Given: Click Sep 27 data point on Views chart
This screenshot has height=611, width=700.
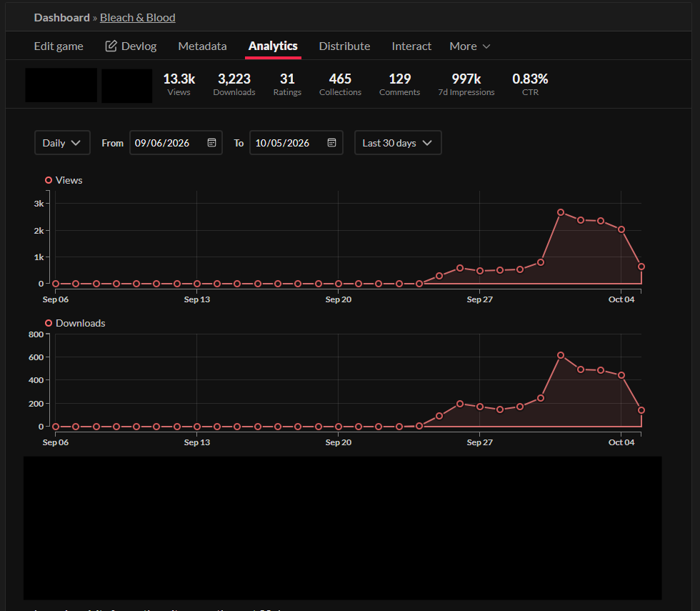Looking at the screenshot, I should [480, 271].
